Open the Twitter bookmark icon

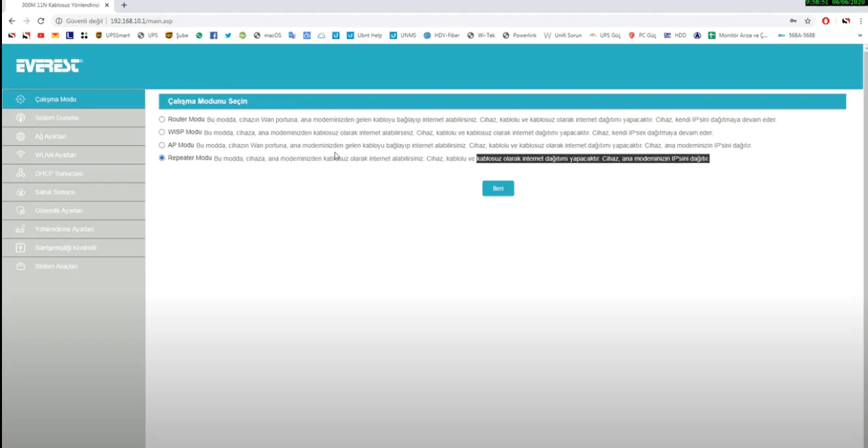(228, 36)
